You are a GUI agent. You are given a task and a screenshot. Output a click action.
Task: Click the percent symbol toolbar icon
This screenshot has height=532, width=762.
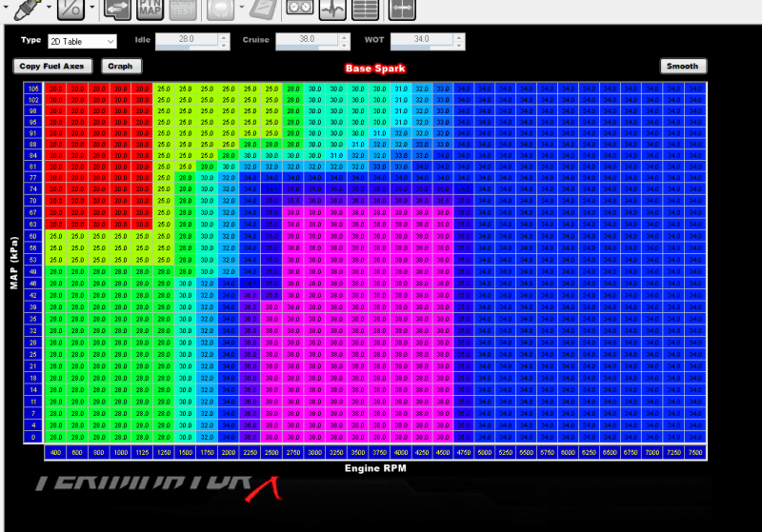pos(70,8)
